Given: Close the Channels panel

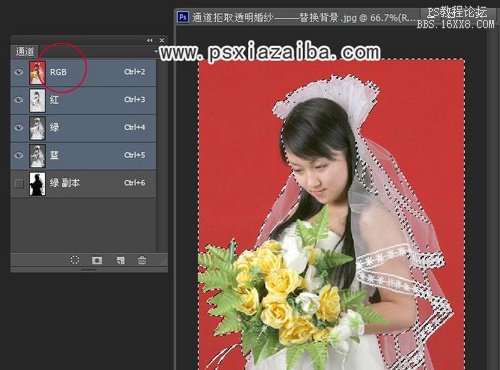Looking at the screenshot, I should 162,40.
